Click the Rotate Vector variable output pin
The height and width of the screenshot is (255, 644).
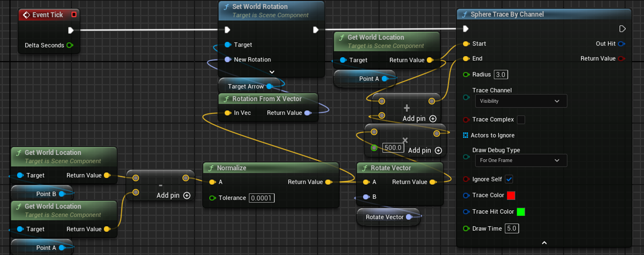[x=409, y=217]
